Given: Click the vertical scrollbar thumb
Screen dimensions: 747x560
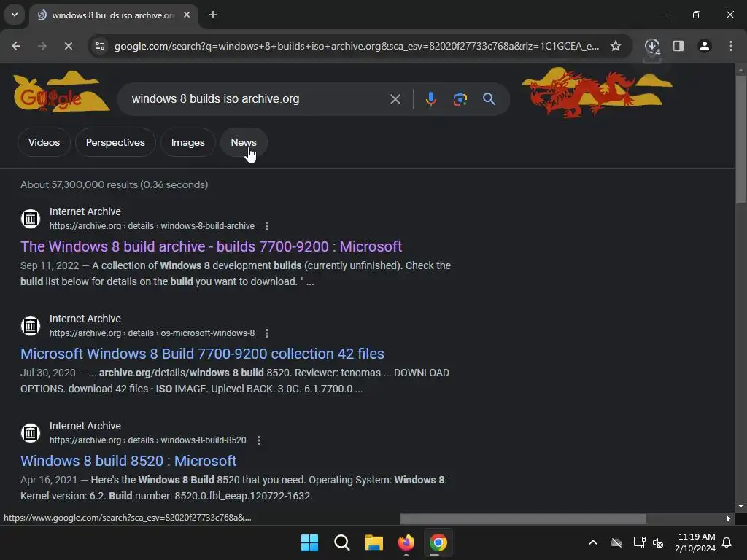Looking at the screenshot, I should pyautogui.click(x=740, y=139).
